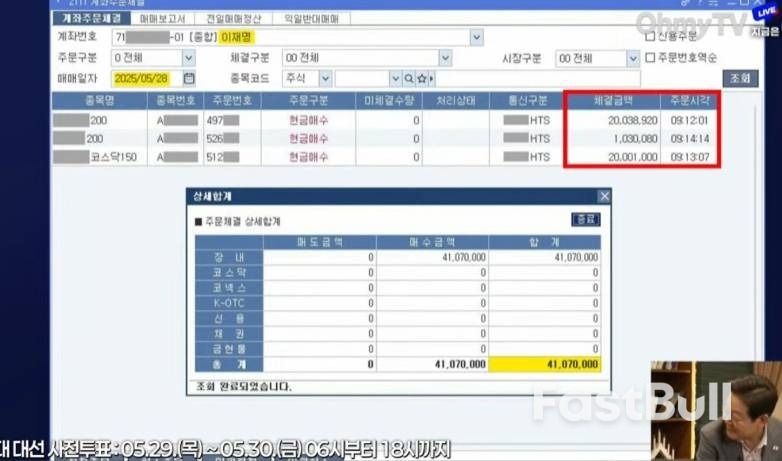Click order number cell starting 497

point(232,120)
